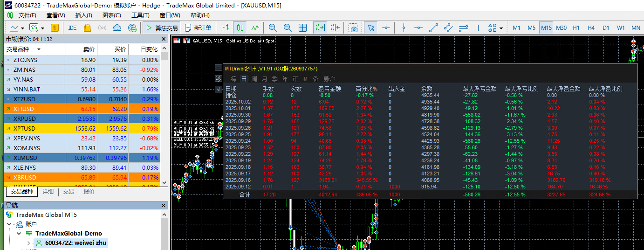
Task: Switch timeframe to M1
Action: coord(516,28)
